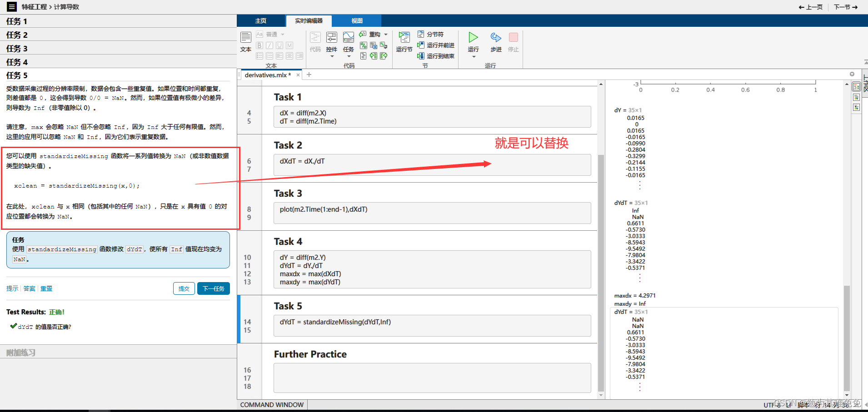
Task: Expand 任务 3 in the task list
Action: pos(118,49)
